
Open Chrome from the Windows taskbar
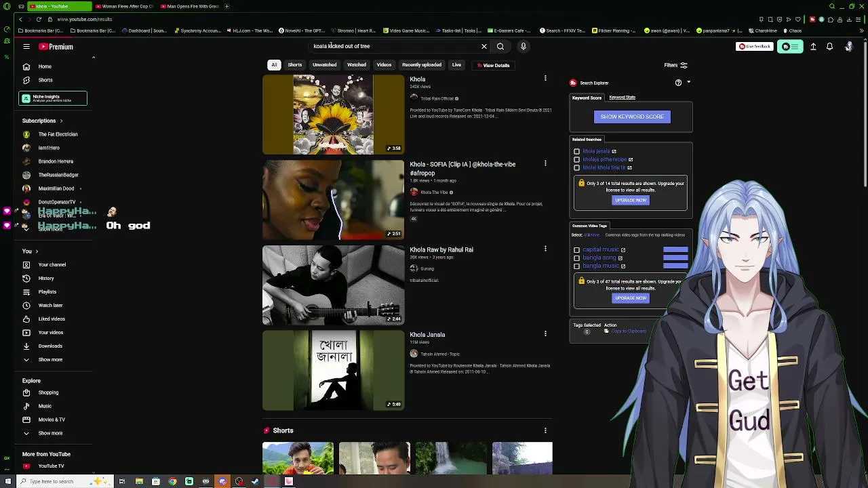tap(172, 481)
